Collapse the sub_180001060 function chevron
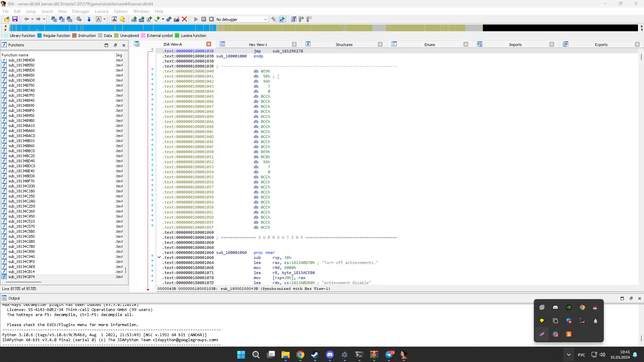 pos(159,257)
